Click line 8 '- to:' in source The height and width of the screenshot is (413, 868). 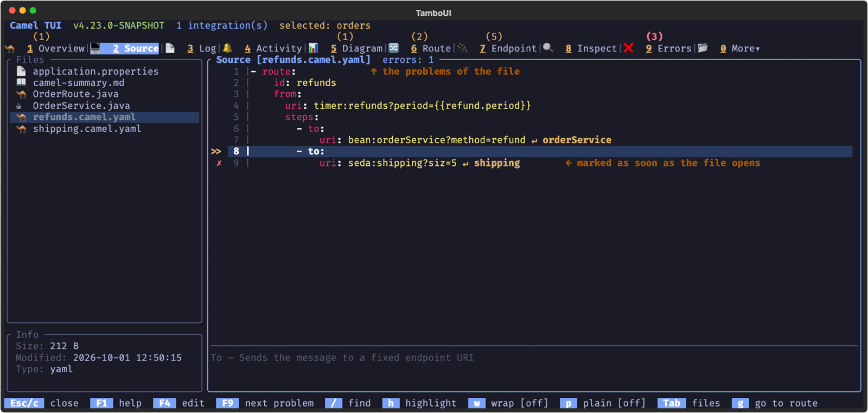pos(540,151)
